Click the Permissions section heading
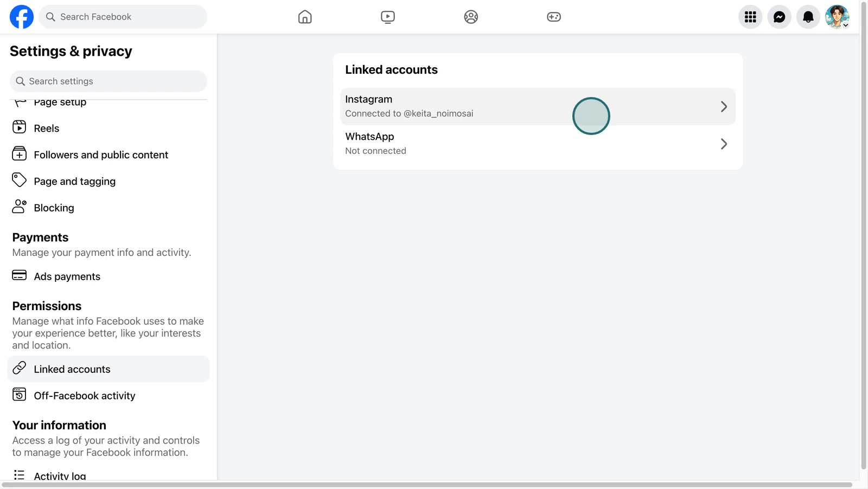This screenshot has width=868, height=489. tap(47, 306)
